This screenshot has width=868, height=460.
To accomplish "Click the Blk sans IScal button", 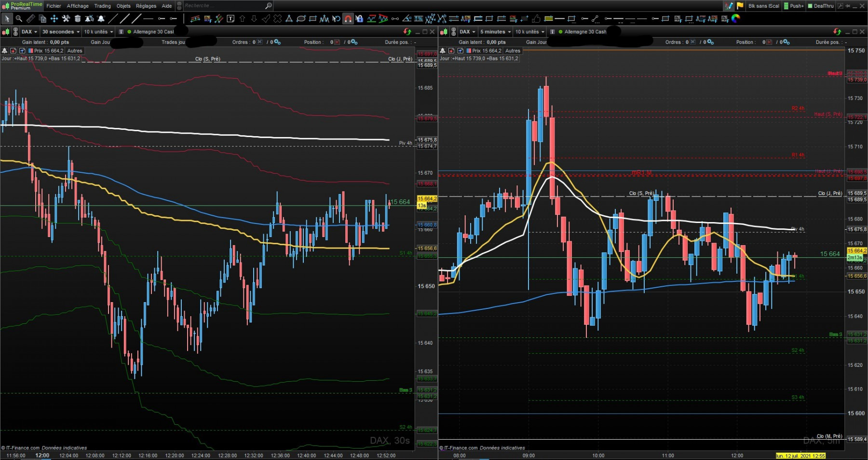I will tap(763, 6).
